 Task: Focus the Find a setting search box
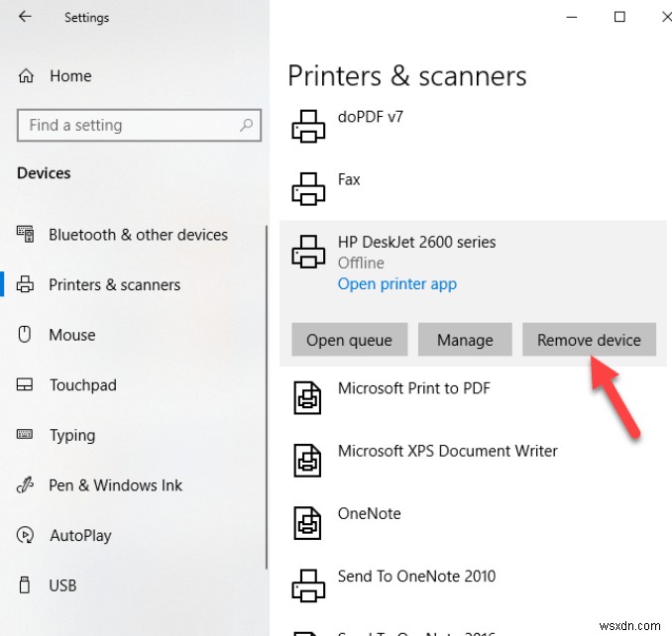coord(139,125)
